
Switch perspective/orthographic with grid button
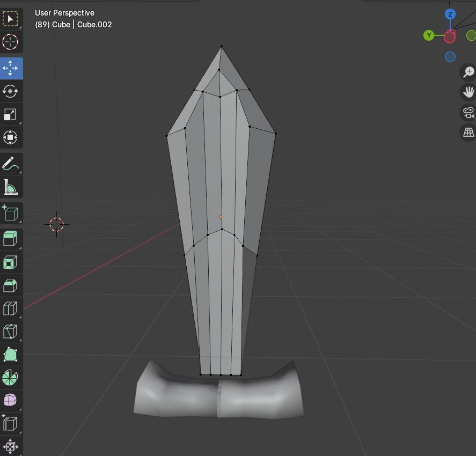click(x=468, y=133)
